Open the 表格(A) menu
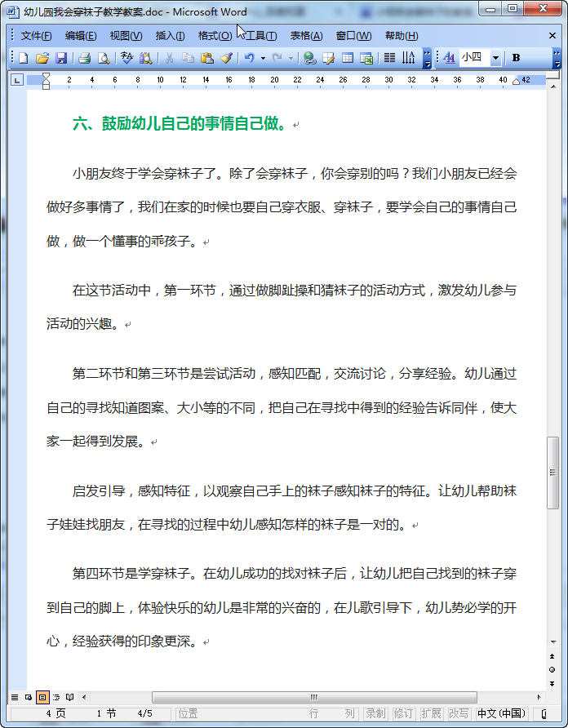Viewport: 568px width, 728px height. tap(307, 36)
